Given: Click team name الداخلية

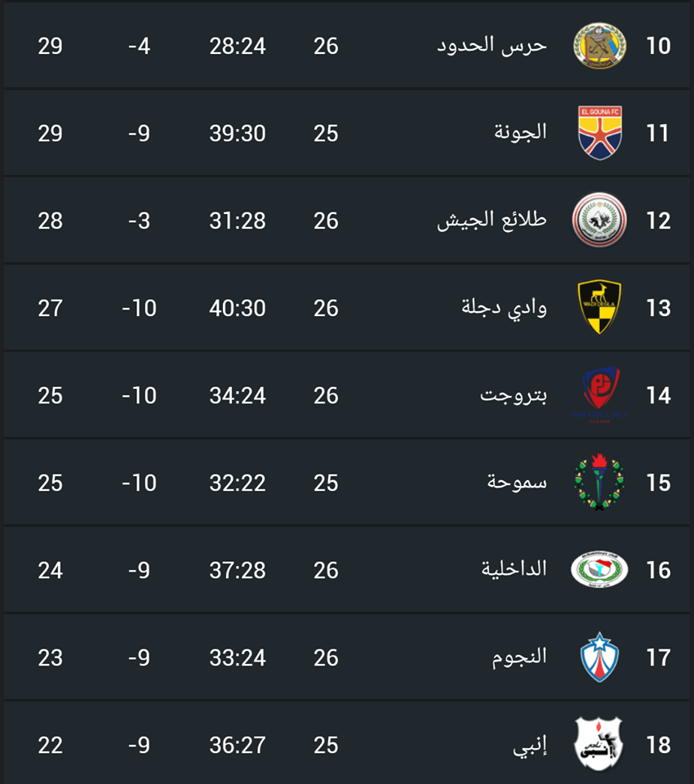Looking at the screenshot, I should [x=514, y=569].
